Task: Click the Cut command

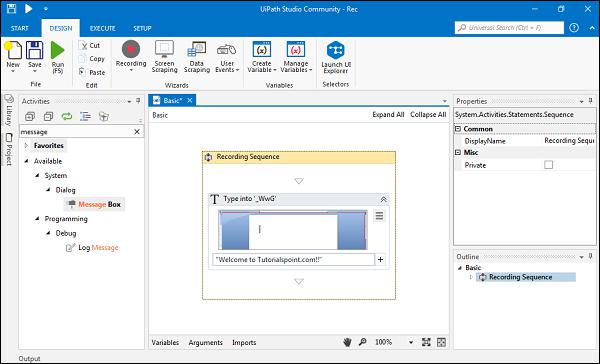Action: [90, 45]
